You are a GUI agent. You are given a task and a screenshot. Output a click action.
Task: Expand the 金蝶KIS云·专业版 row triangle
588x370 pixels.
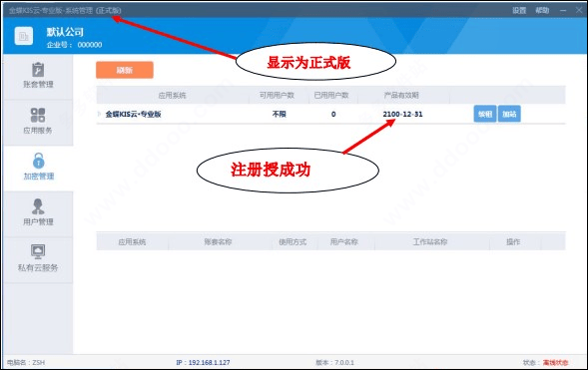tap(100, 114)
